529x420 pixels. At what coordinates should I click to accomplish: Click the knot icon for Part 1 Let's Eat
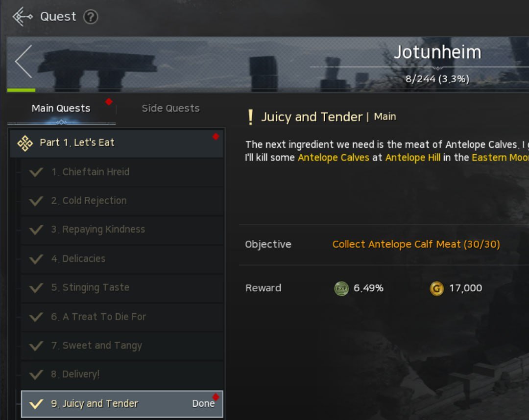tap(25, 143)
